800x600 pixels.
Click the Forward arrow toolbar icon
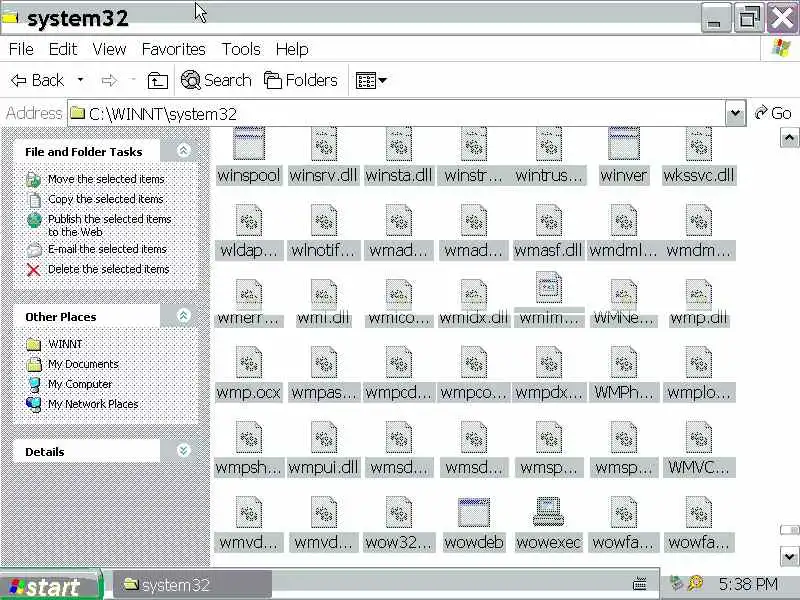[x=109, y=81]
